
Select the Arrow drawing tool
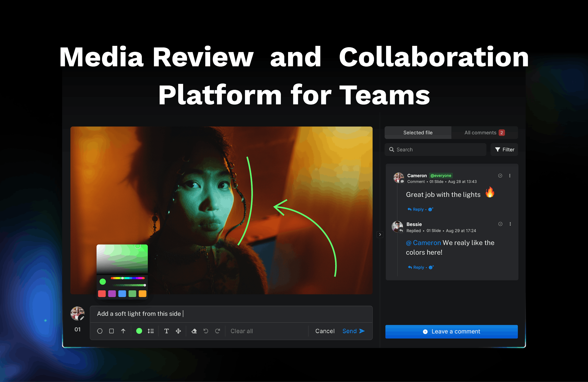point(123,331)
